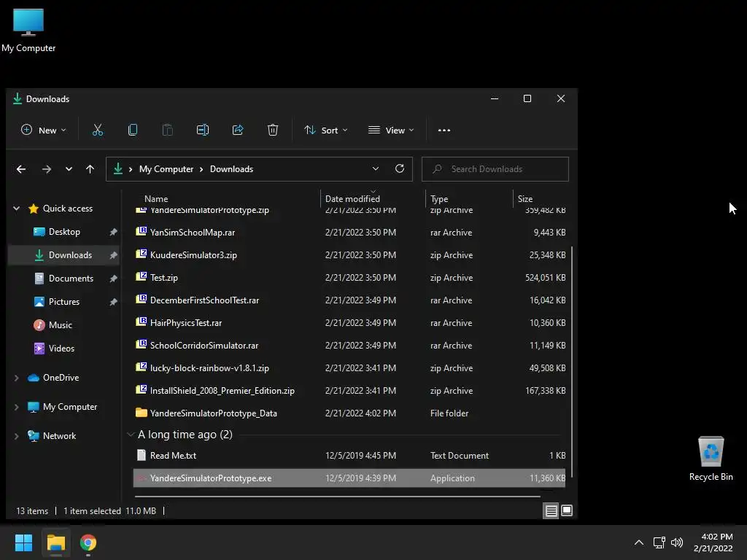The image size is (747, 560).
Task: Select Downloads in navigation pane
Action: click(x=64, y=255)
